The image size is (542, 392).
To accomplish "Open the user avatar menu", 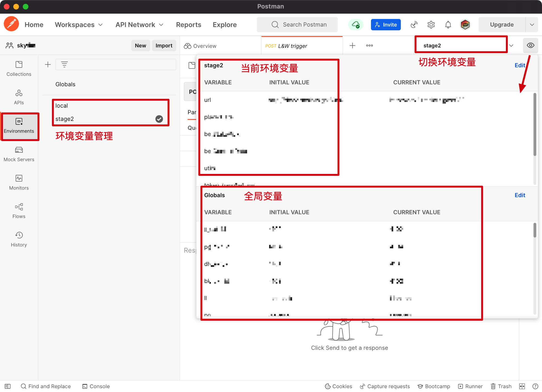I will 465,25.
